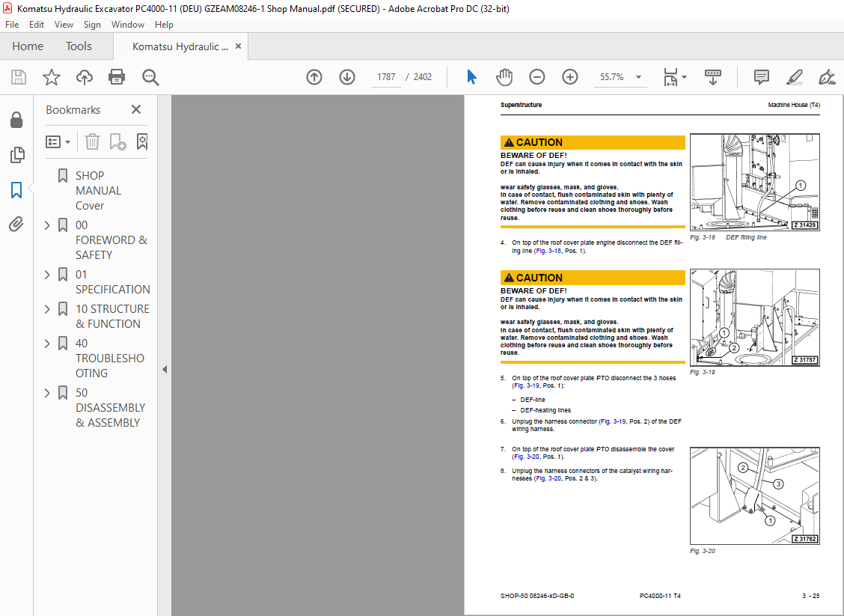Open the View menu

[x=64, y=24]
